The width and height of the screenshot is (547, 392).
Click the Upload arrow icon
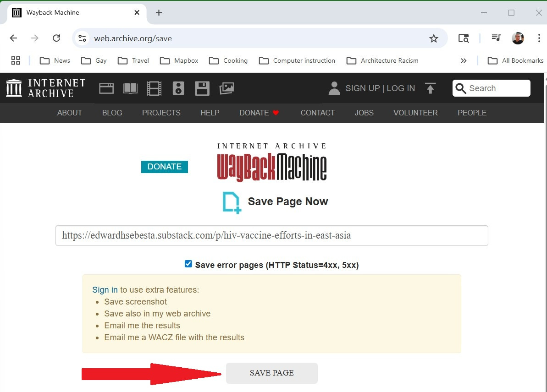point(431,88)
